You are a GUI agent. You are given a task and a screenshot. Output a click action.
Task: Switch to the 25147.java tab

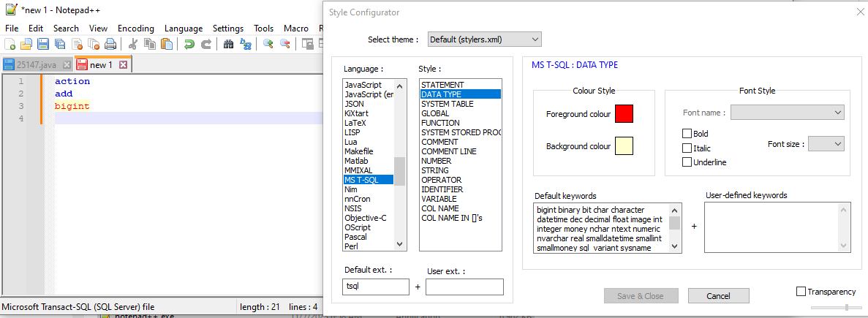[x=37, y=65]
